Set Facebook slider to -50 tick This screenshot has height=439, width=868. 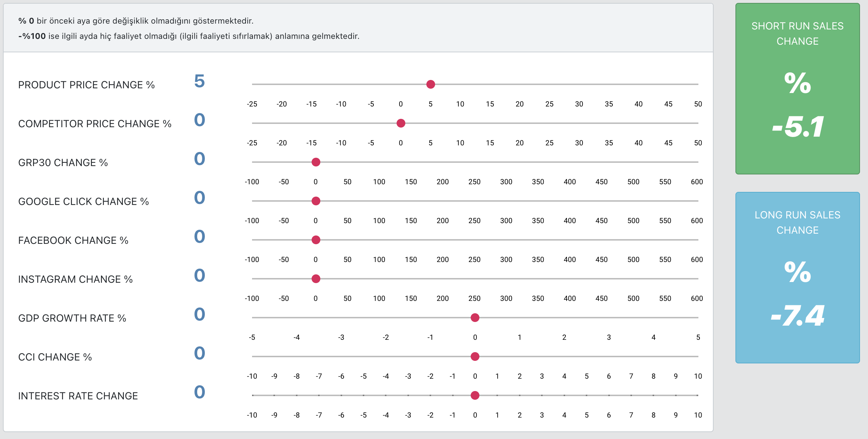coord(284,240)
